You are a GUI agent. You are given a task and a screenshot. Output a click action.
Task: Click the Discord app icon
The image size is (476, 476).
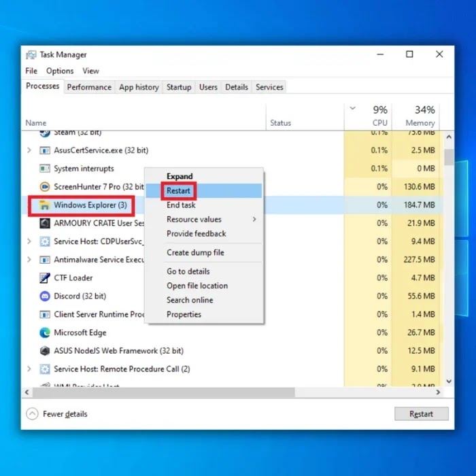point(45,296)
